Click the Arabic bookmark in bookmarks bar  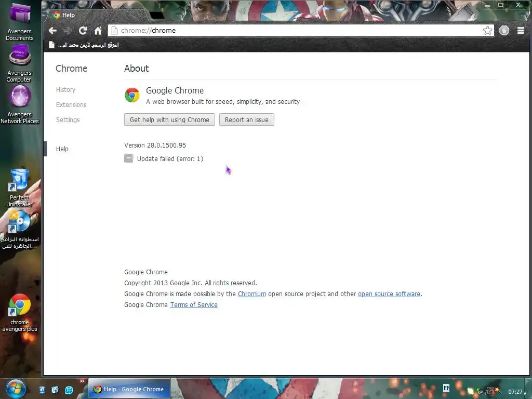point(84,45)
